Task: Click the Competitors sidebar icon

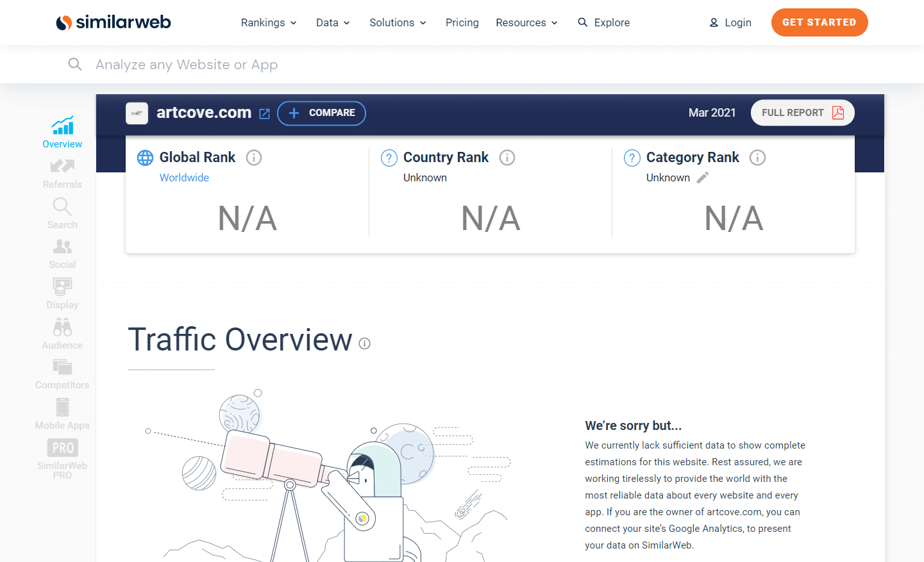Action: 62,367
